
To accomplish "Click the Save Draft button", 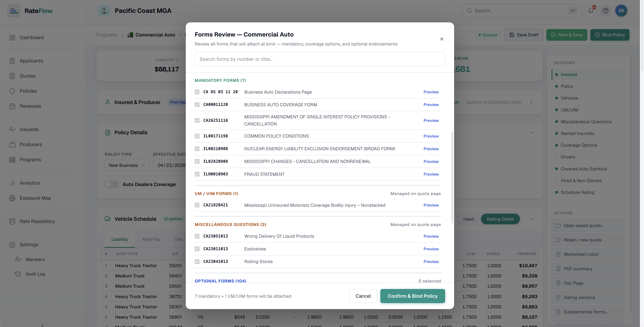I will click(x=524, y=35).
